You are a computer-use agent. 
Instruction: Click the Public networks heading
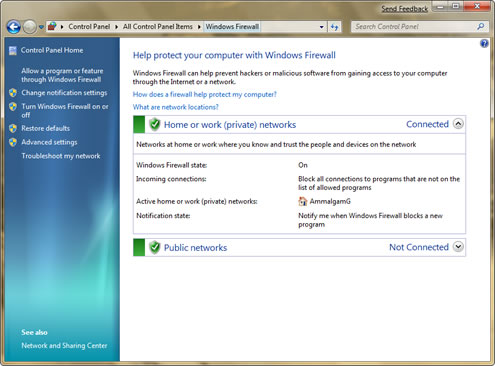(195, 248)
